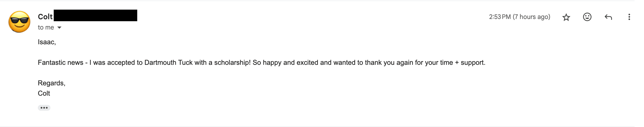This screenshot has height=127, width=644.
Task: Click "Dartmouth Tuck" in the message
Action: point(168,62)
